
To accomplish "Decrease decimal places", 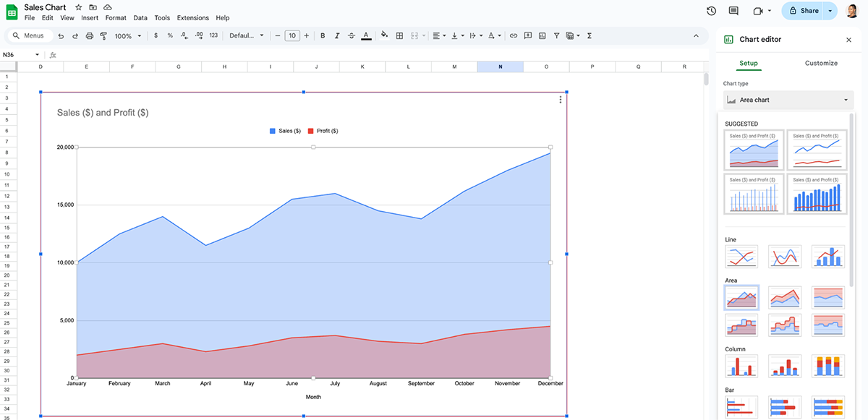I will pos(184,35).
